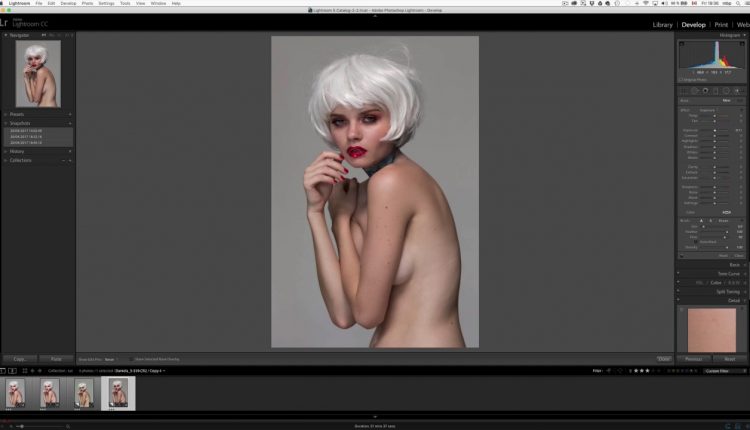Image resolution: width=750 pixels, height=430 pixels.
Task: Select the Spot Removal tool icon
Action: 695,90
